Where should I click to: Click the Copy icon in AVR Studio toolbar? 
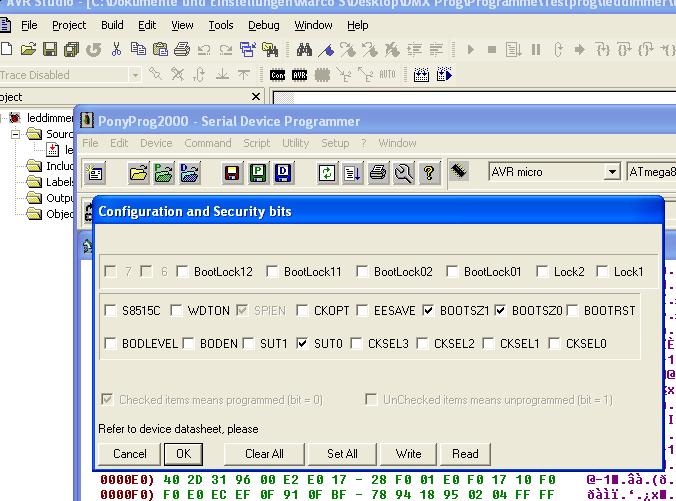tap(138, 50)
